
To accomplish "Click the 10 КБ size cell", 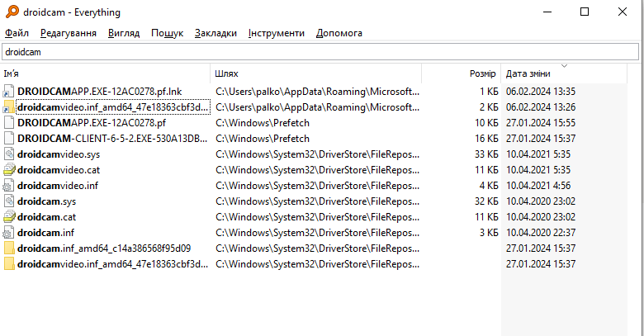I will pos(486,123).
